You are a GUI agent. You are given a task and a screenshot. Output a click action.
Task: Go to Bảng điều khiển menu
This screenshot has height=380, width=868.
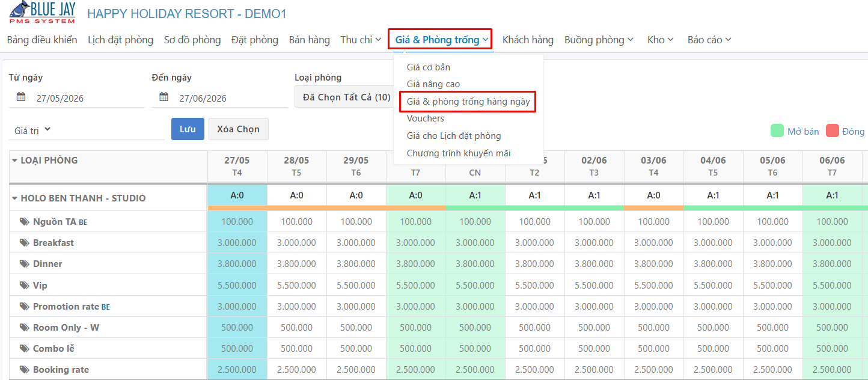42,40
